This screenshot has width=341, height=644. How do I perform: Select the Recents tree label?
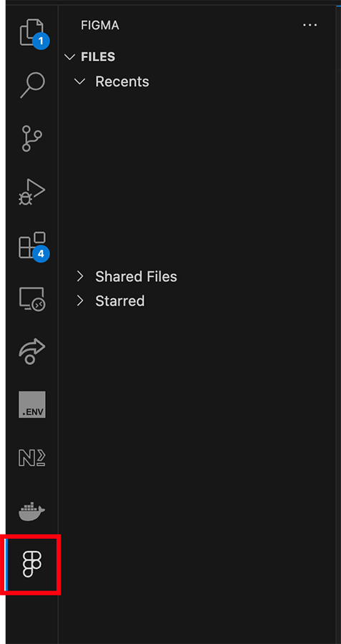pyautogui.click(x=122, y=82)
